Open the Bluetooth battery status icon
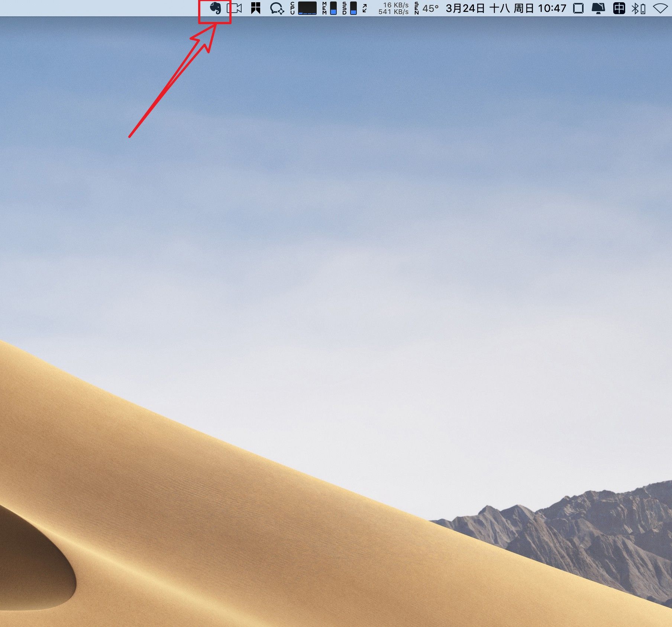 pos(639,8)
